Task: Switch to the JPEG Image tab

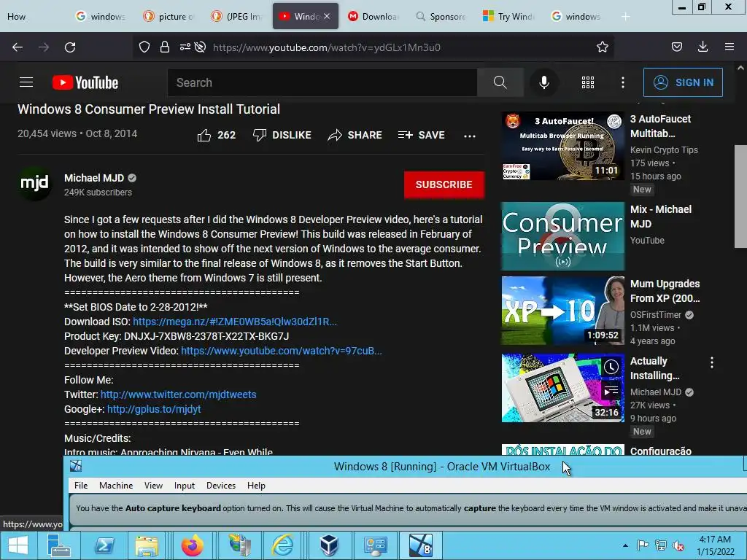Action: (x=237, y=16)
